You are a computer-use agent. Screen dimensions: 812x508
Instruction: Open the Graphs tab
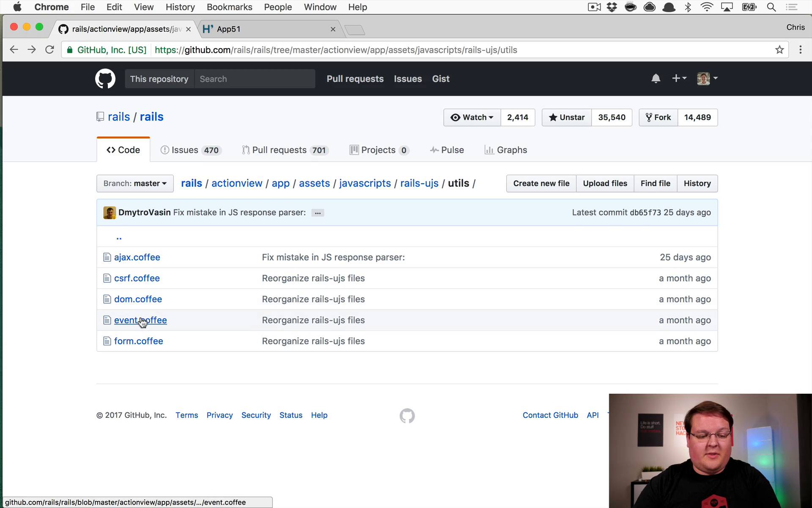pos(506,150)
